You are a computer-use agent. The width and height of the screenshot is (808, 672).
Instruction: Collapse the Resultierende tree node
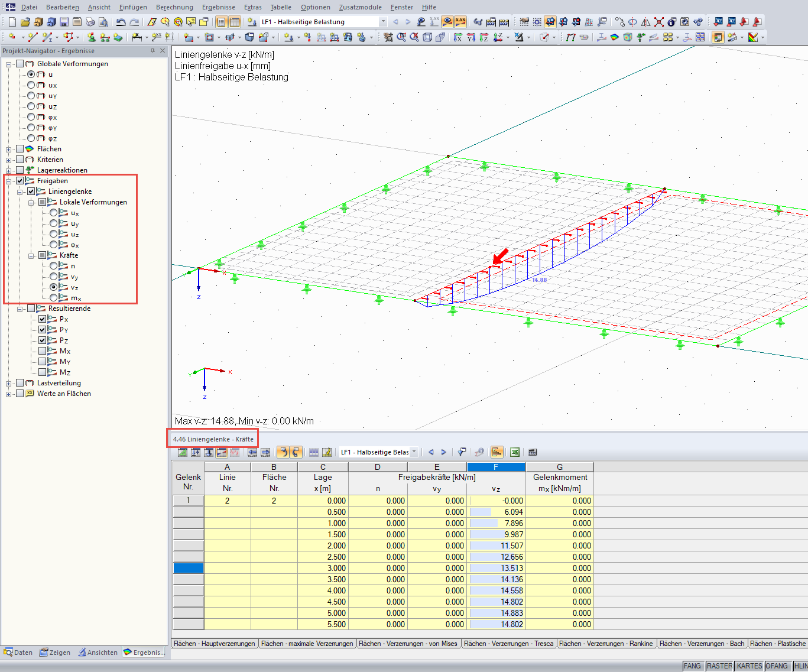[20, 309]
